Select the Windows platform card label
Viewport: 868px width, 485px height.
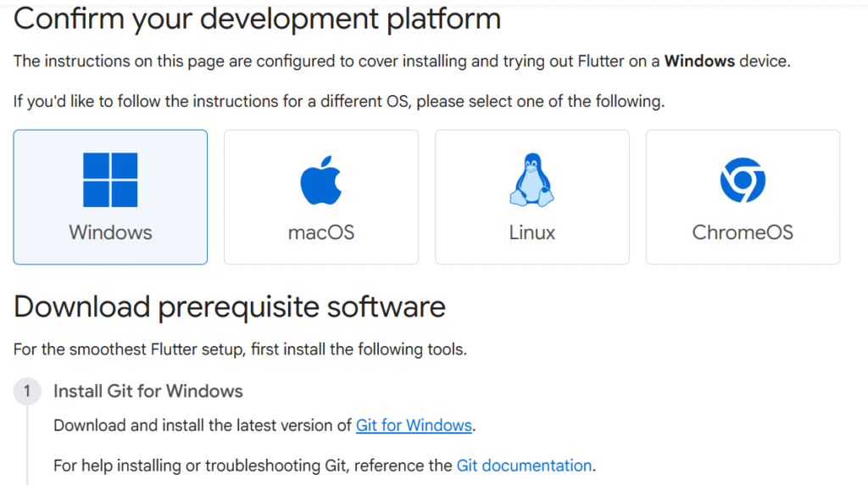pyautogui.click(x=110, y=232)
